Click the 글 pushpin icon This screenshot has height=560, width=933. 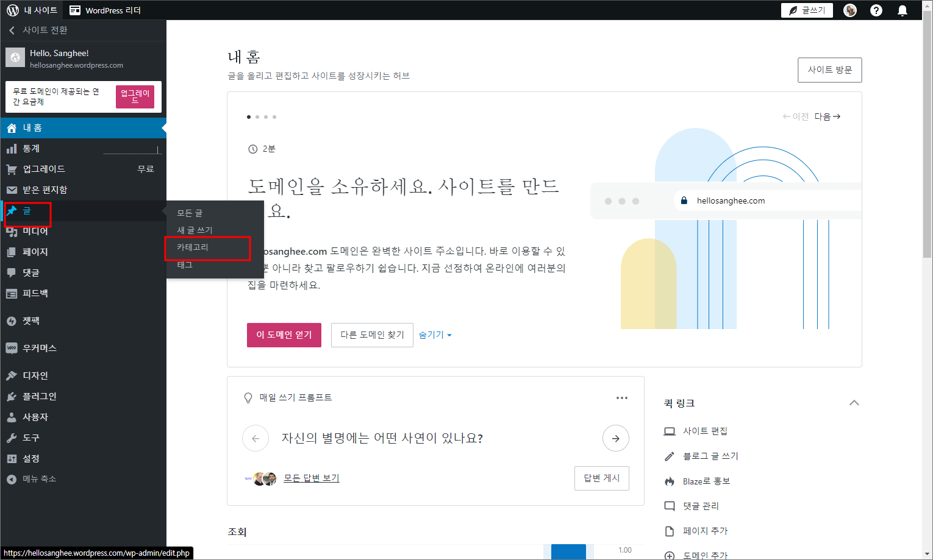point(12,211)
